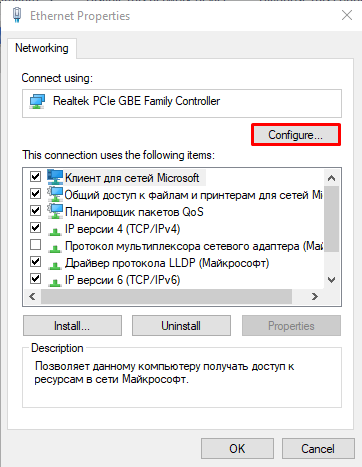This screenshot has width=362, height=467.
Task: Click the Планировщик пакетов QoS icon
Action: pos(55,211)
